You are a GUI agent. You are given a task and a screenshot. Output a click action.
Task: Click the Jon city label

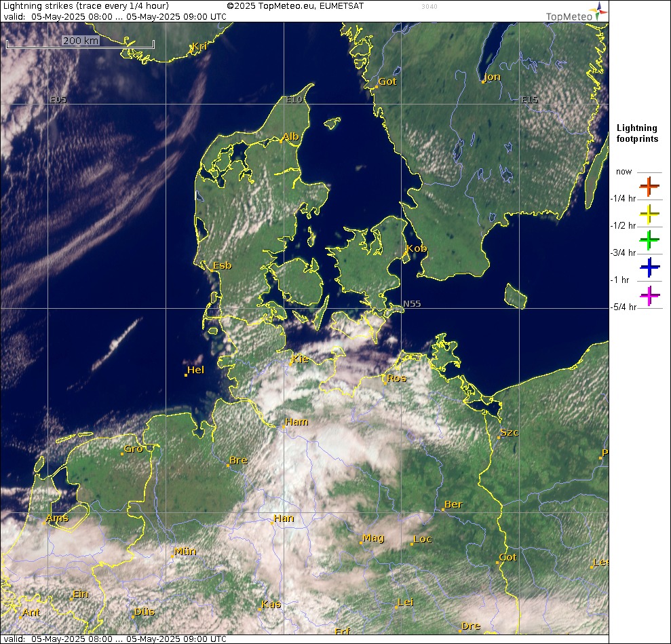[x=492, y=77]
